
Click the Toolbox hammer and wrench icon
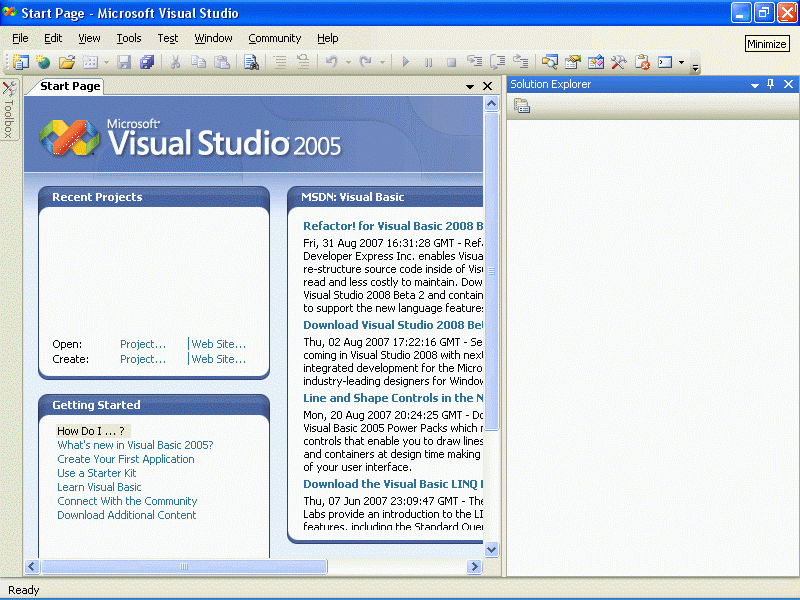tap(618, 62)
